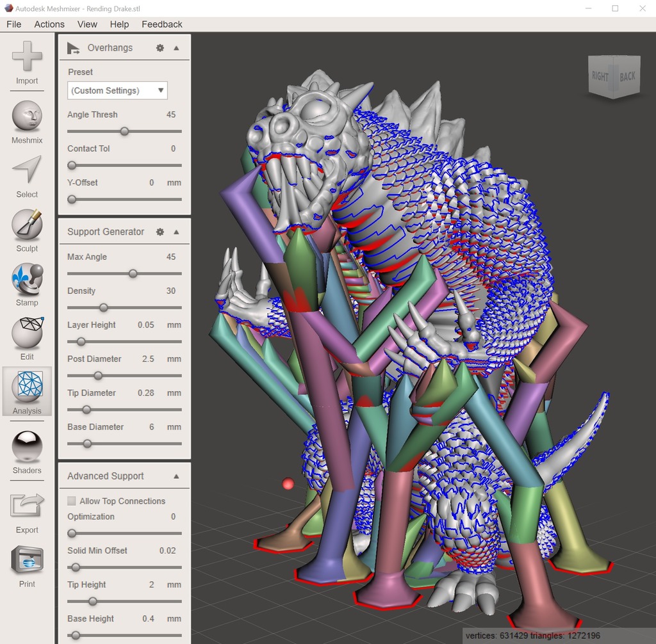Open the Feedback menu
The image size is (656, 644).
162,24
